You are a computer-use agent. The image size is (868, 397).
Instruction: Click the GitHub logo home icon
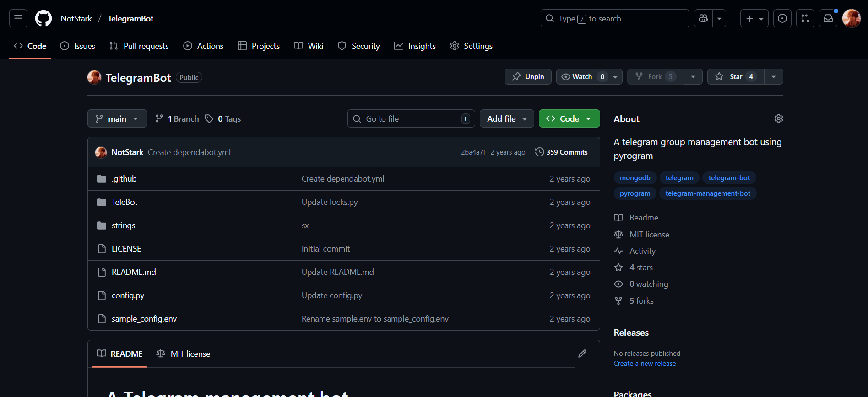43,18
